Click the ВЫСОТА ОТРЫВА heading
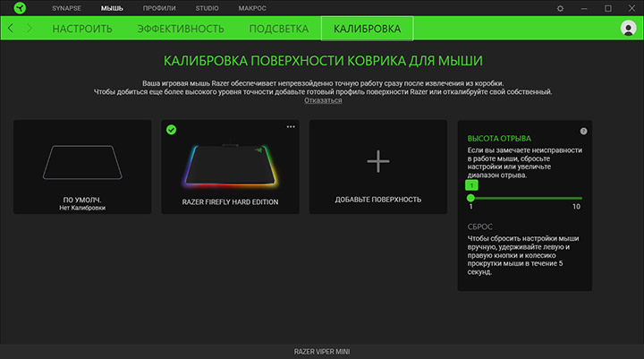644x359 pixels. 499,138
